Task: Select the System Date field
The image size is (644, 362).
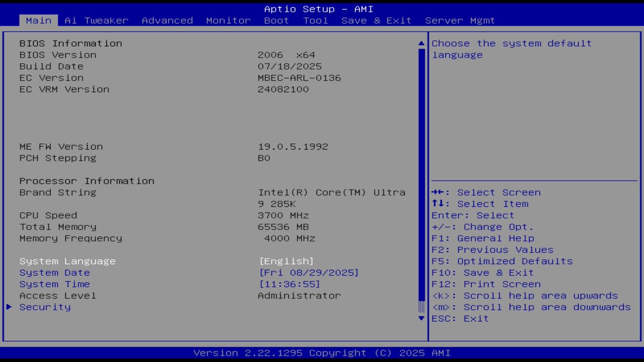Action: (54, 273)
